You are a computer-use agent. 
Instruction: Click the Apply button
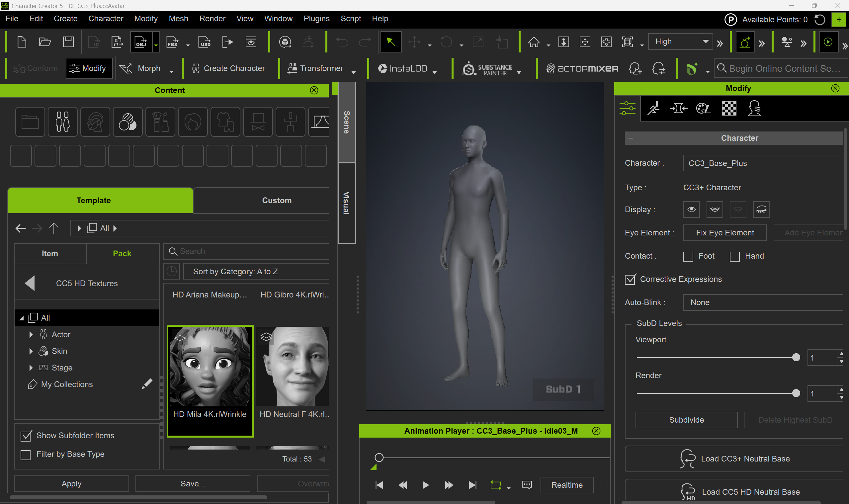point(71,484)
